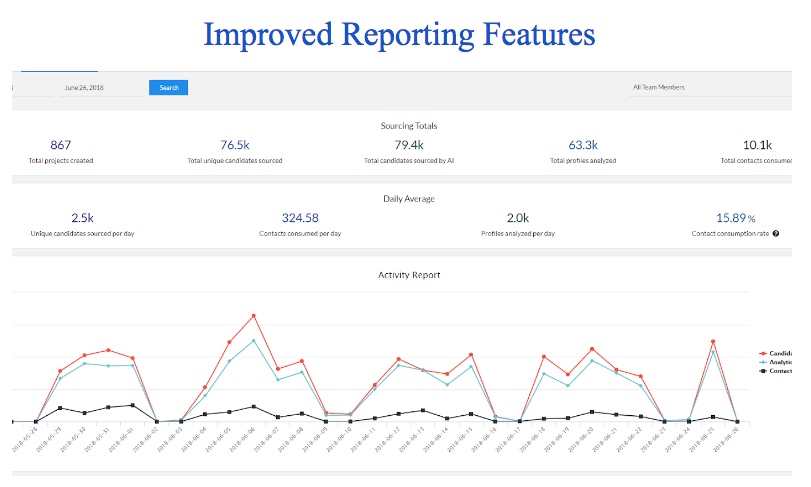This screenshot has width=811, height=487.
Task: Toggle the black Contacts series in the legend
Action: click(x=781, y=371)
